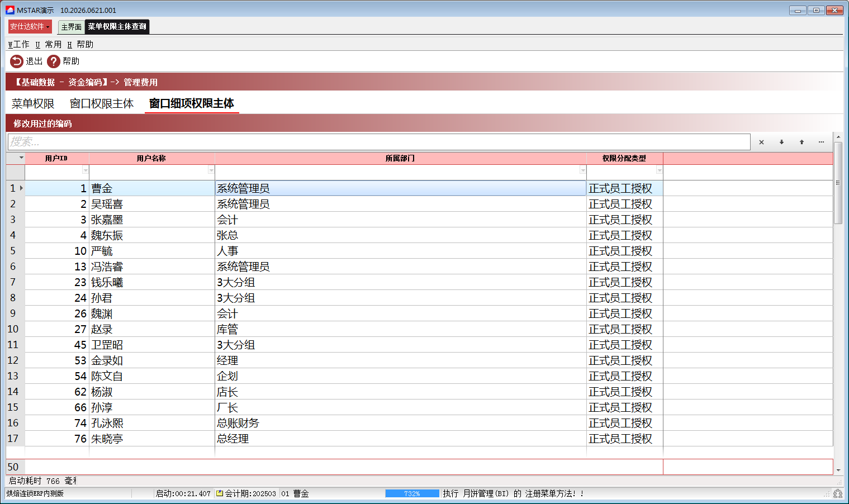This screenshot has height=504, width=849.
Task: Click the accounting period icon in status bar
Action: point(220,493)
